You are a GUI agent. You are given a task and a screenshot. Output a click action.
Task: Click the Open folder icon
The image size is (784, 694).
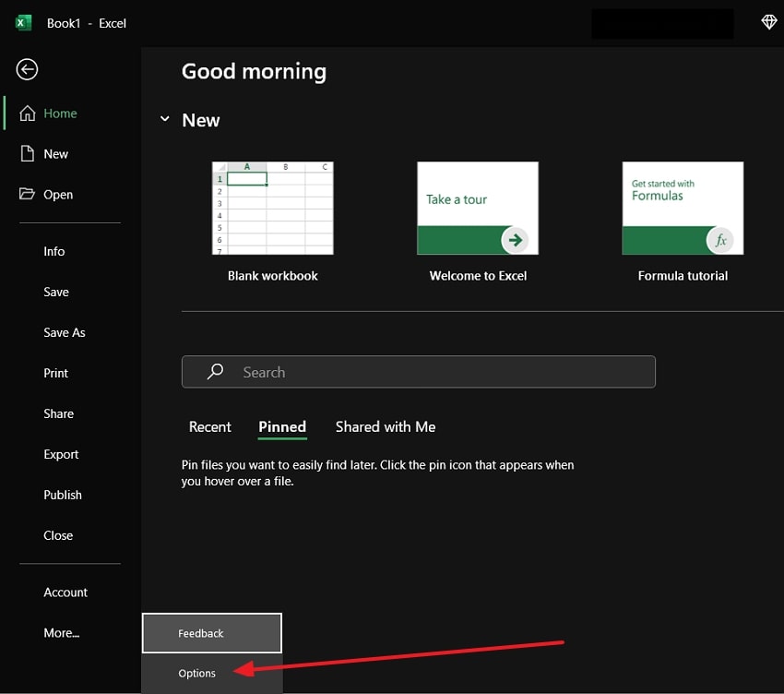click(27, 195)
